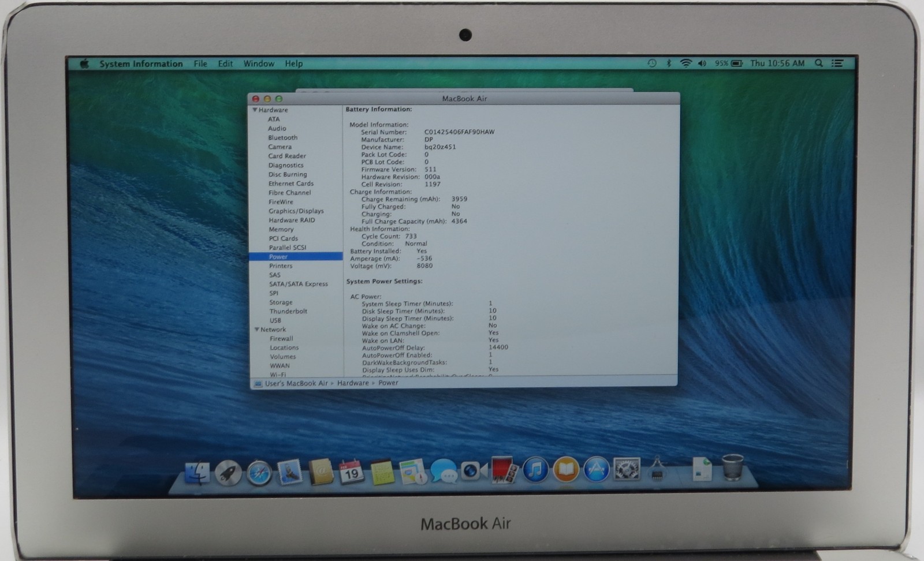Viewport: 924px width, 561px height.
Task: Open Messages speech bubble icon
Action: pyautogui.click(x=444, y=472)
